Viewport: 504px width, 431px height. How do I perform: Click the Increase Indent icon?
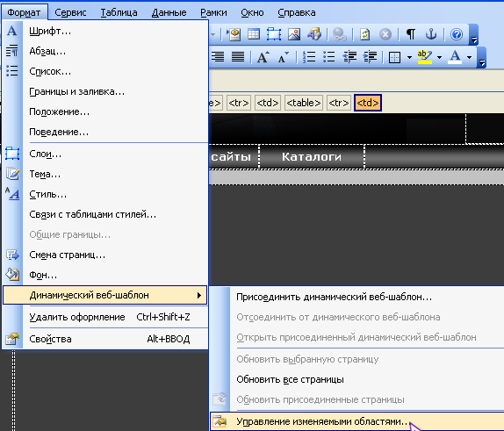[370, 57]
